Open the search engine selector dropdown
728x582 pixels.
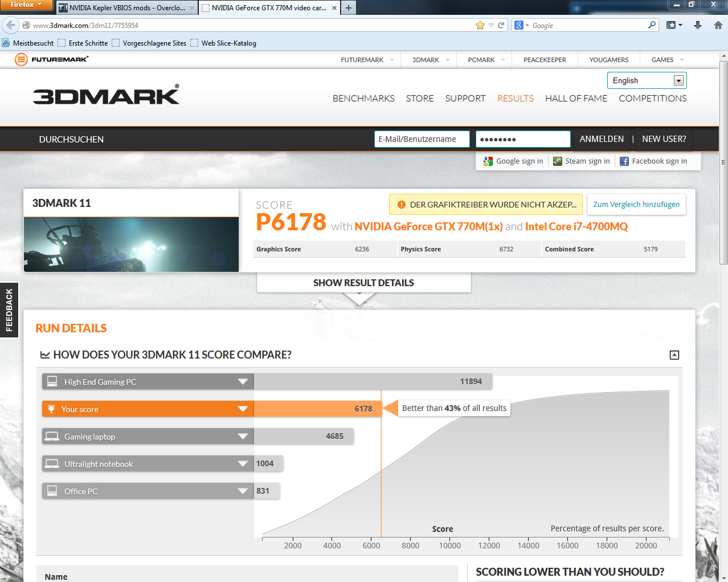click(x=522, y=25)
